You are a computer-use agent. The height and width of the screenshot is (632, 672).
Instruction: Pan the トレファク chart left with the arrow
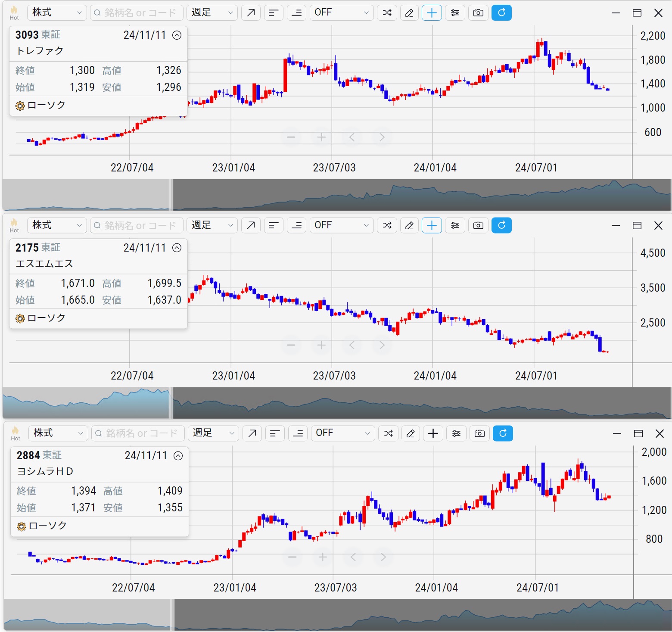[x=352, y=137]
